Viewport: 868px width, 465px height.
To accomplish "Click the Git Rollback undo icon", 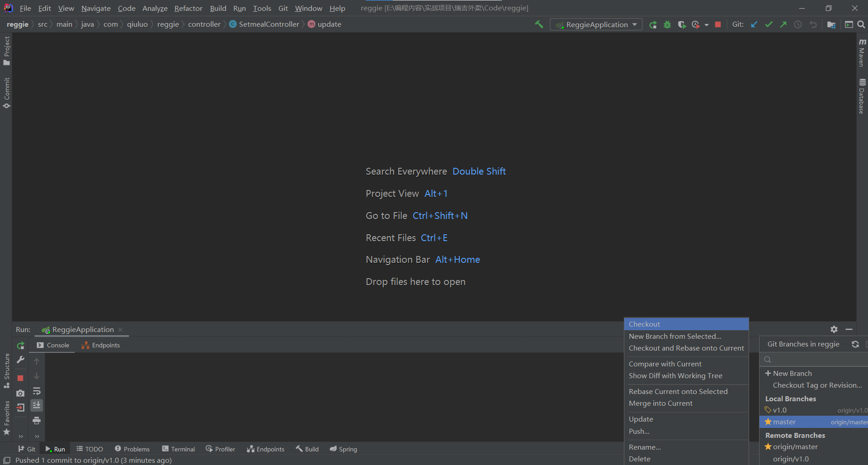I will click(813, 24).
